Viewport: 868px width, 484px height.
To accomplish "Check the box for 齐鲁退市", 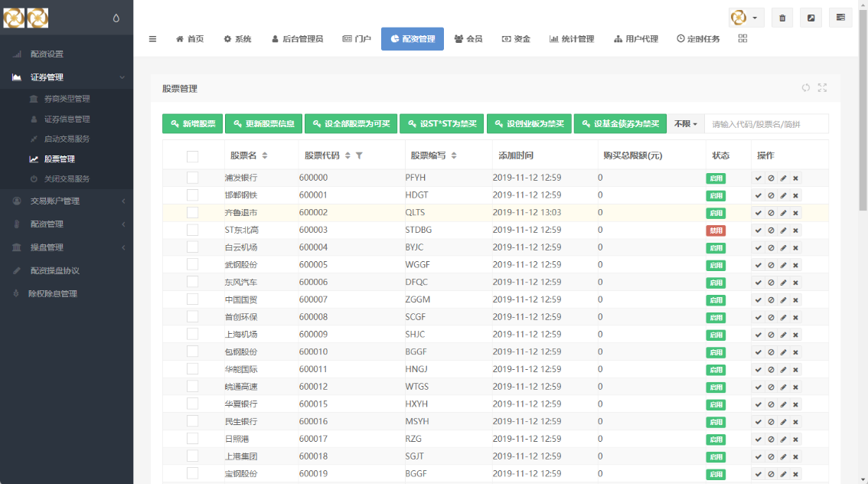I will (192, 213).
